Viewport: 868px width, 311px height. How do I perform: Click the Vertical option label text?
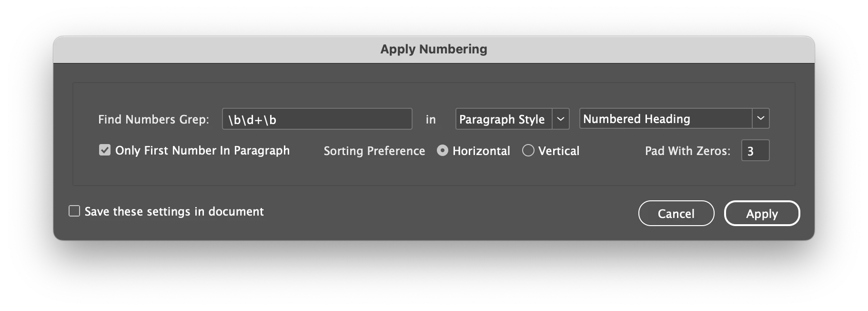(x=559, y=151)
